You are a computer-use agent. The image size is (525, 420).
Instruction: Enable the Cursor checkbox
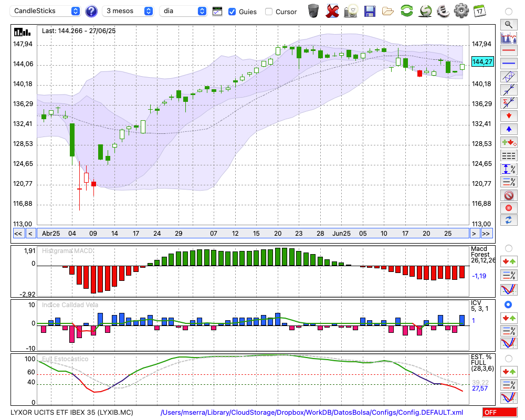click(x=268, y=12)
